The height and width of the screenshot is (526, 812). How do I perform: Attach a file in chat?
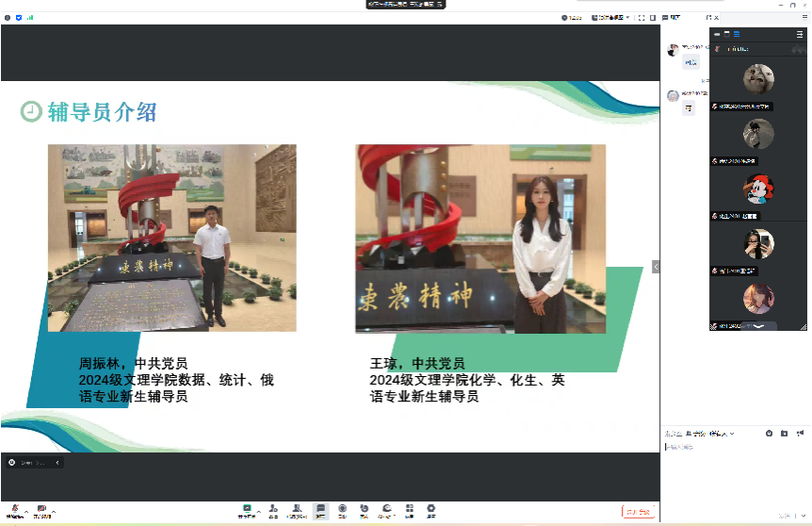[x=784, y=434]
